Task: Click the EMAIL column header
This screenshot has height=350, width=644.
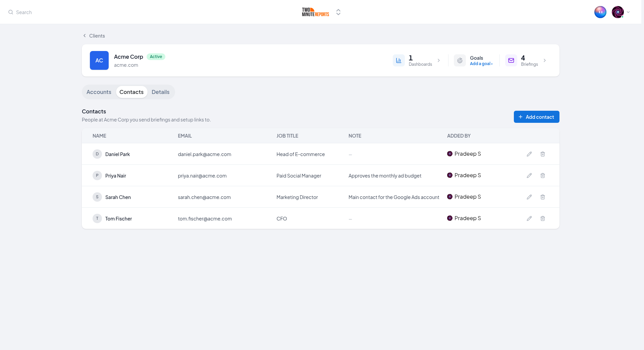Action: pos(185,136)
